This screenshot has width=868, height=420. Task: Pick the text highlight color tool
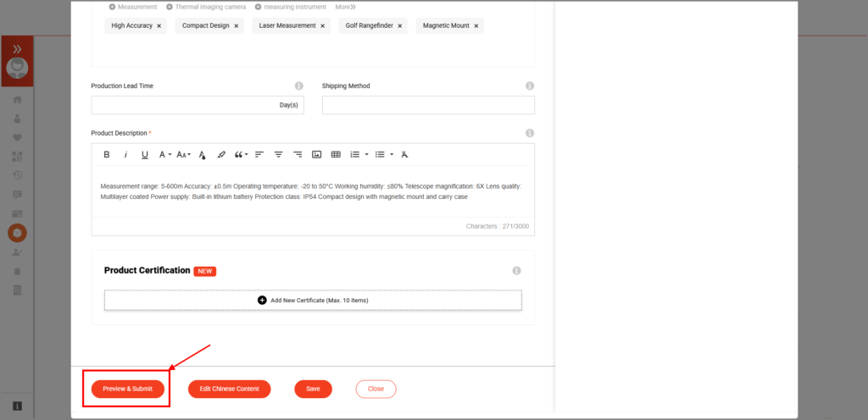221,154
